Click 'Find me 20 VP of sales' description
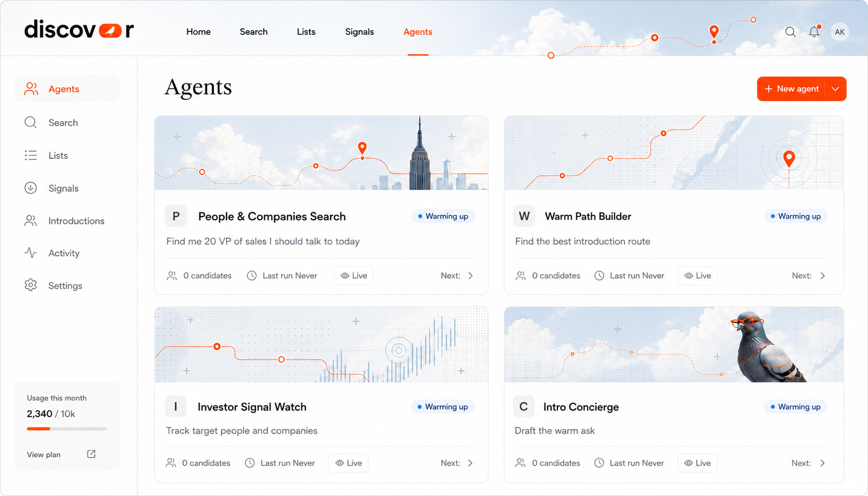Viewport: 868px width, 496px height. coord(263,241)
